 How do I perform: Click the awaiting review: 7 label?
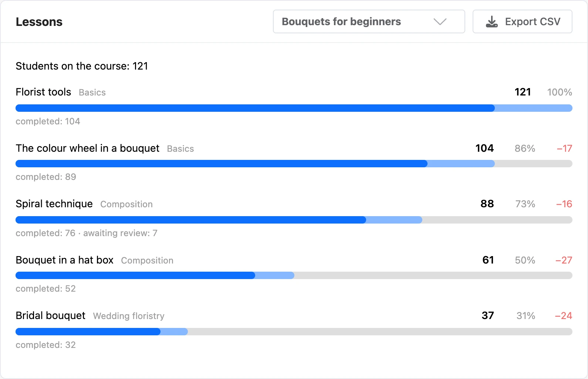120,233
